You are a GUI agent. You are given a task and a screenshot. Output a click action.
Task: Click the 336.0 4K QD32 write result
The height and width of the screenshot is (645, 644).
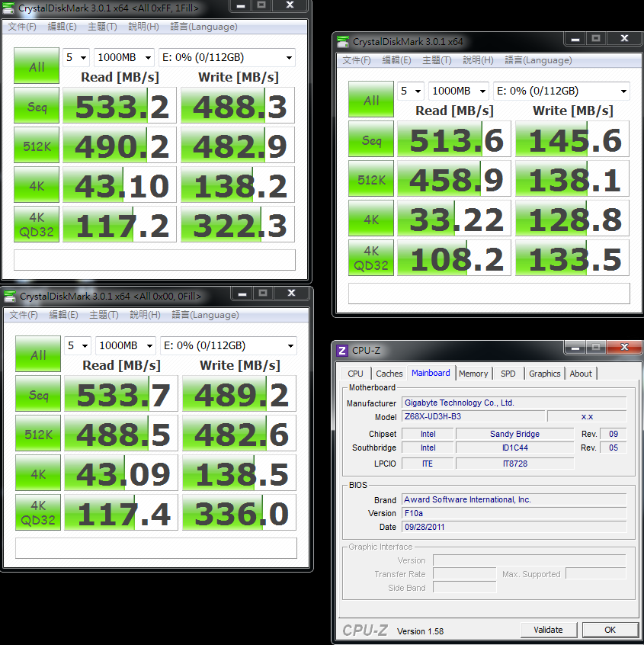239,512
